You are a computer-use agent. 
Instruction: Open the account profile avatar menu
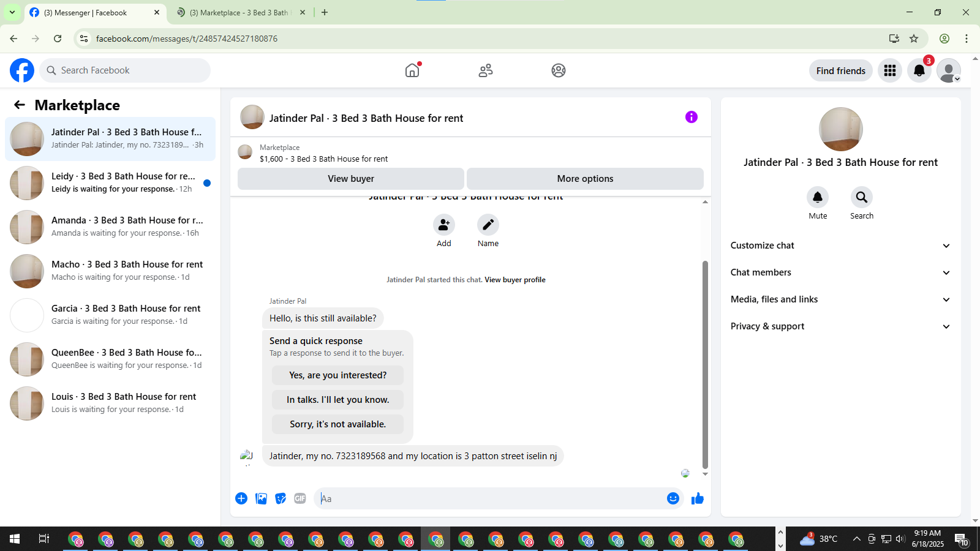949,70
